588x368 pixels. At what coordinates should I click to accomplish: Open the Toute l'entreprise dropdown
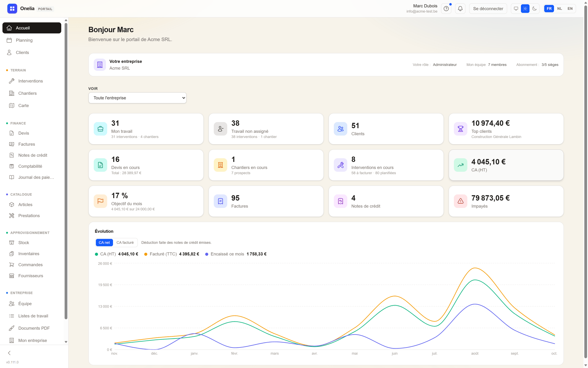click(x=138, y=98)
